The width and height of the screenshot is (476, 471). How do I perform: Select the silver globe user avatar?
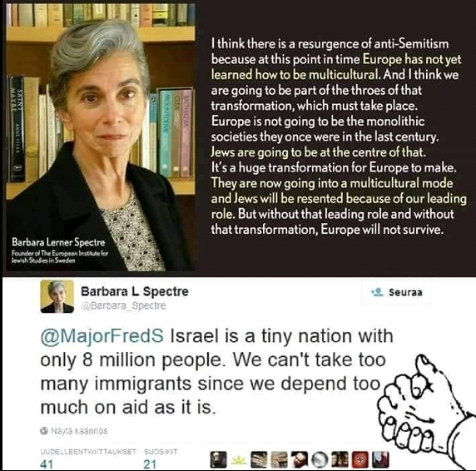tap(320, 460)
